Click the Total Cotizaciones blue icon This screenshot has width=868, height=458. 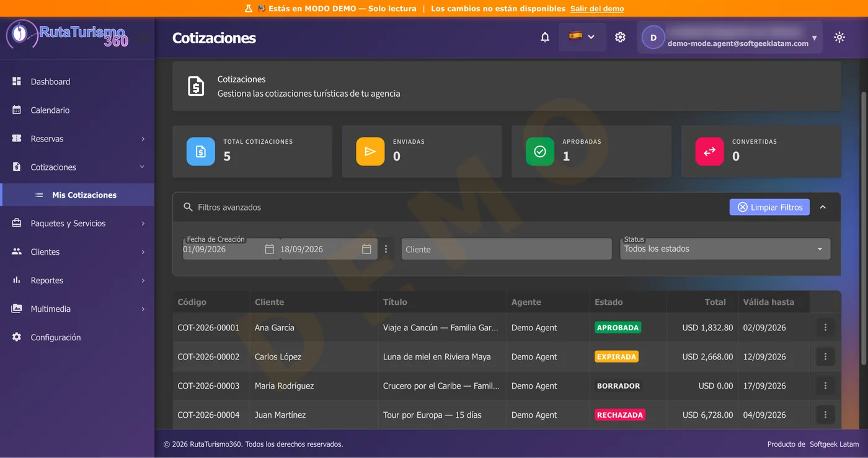click(201, 151)
